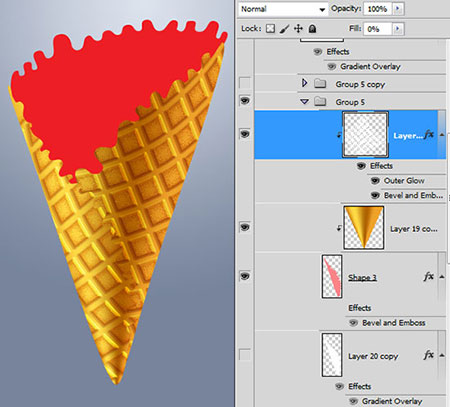Click the Opacity value field
Viewport: 450px width, 407px height.
click(378, 9)
